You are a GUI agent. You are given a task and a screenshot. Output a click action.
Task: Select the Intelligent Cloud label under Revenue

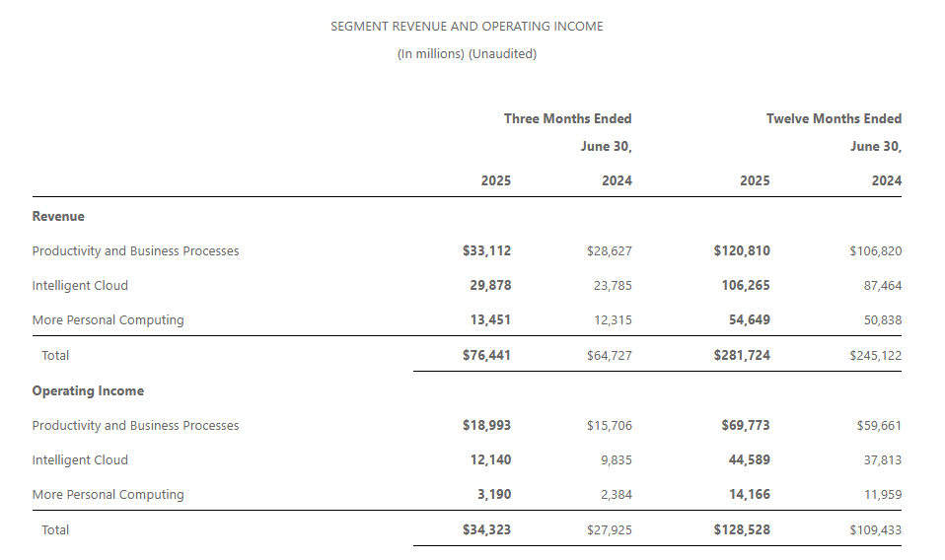pos(80,285)
